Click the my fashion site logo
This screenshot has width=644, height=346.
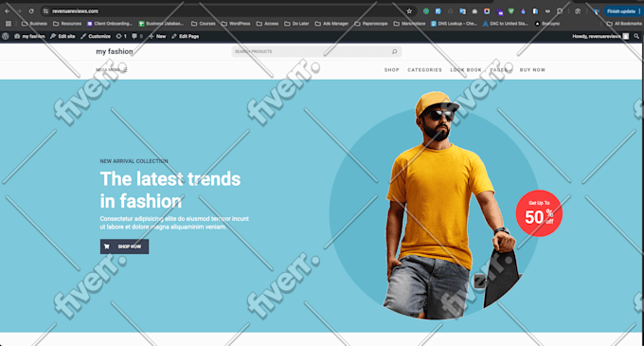(115, 51)
